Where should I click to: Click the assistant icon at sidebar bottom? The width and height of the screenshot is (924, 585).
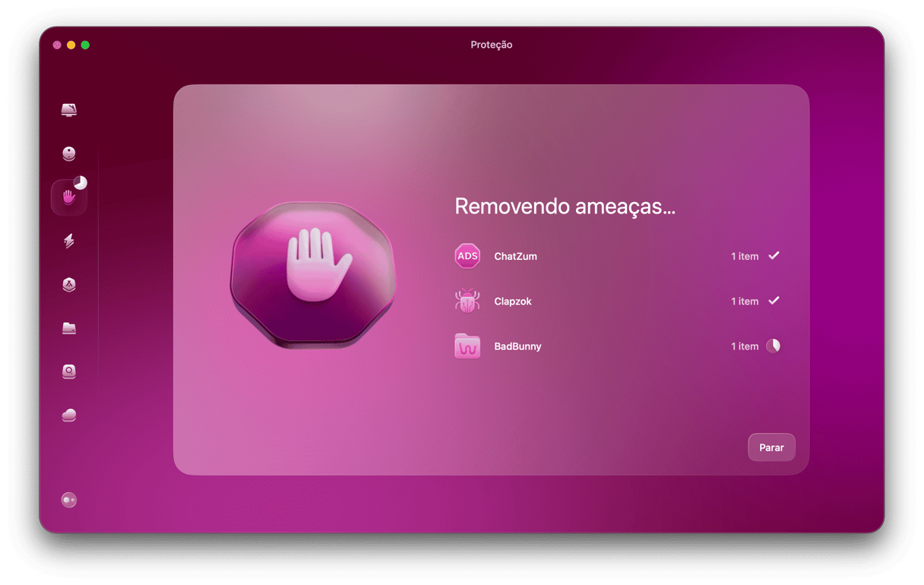pyautogui.click(x=69, y=500)
